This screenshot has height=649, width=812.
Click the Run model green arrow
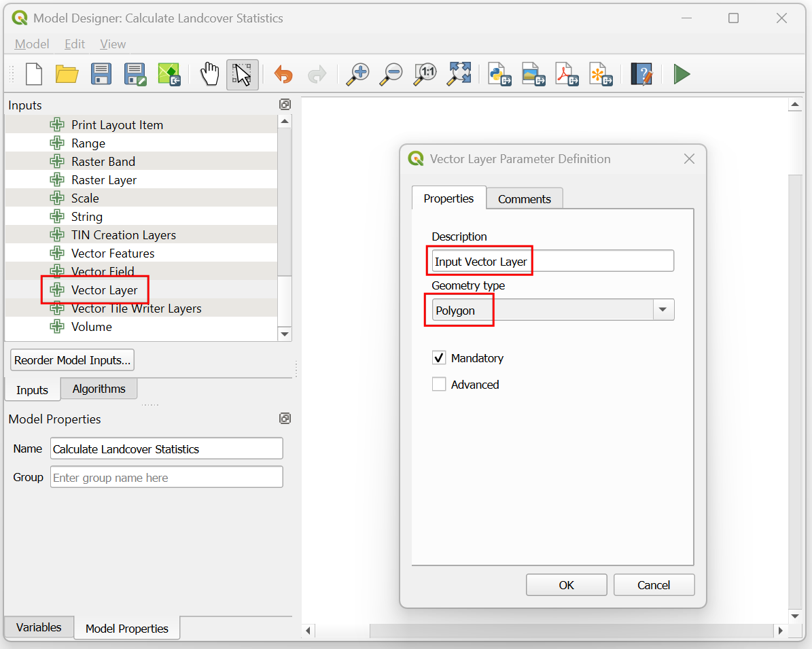coord(682,74)
